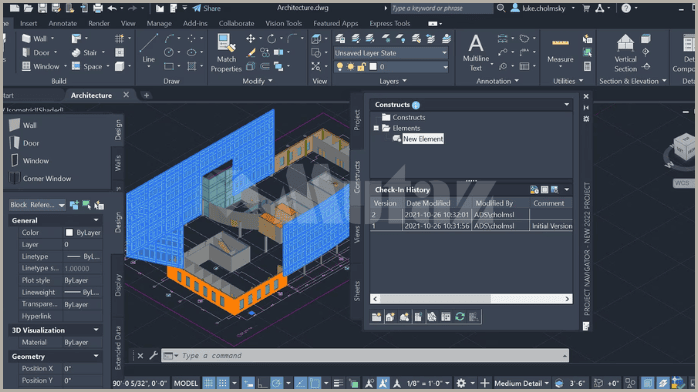The image size is (698, 392).
Task: Collapse the Elements folder tree node
Action: click(x=376, y=128)
